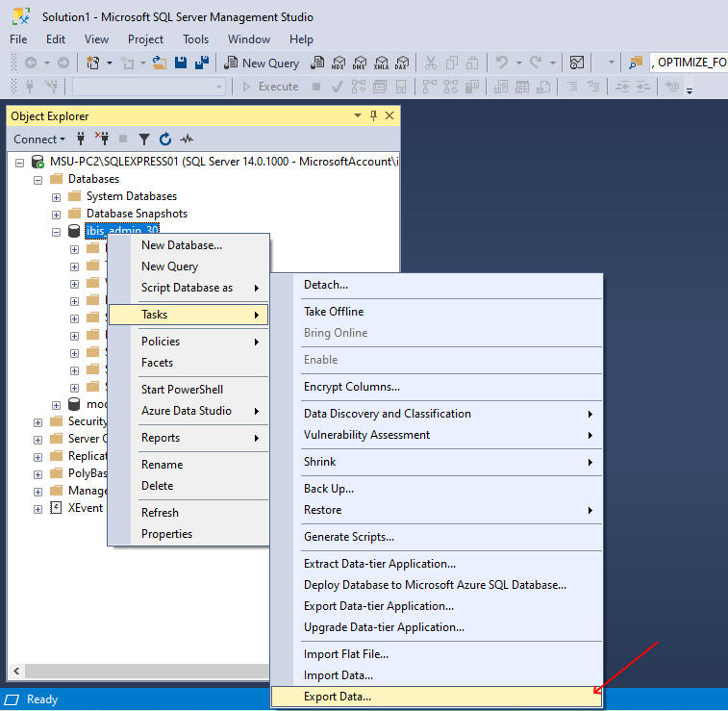Open a new DMX query
The image size is (728, 711).
360,63
